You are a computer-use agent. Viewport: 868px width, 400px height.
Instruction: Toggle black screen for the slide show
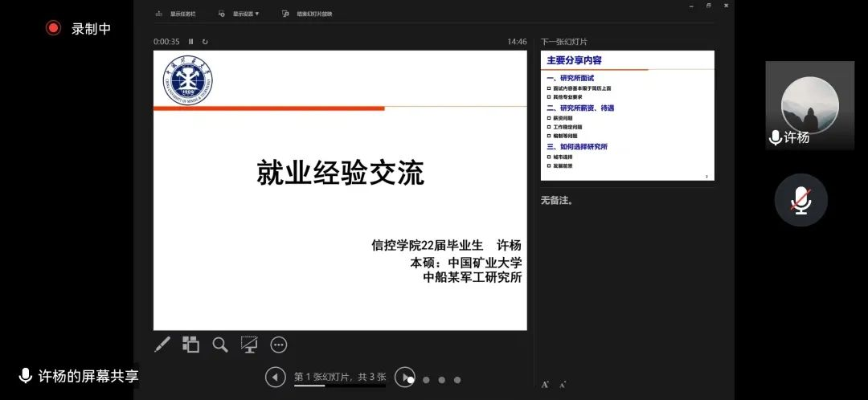click(x=249, y=345)
